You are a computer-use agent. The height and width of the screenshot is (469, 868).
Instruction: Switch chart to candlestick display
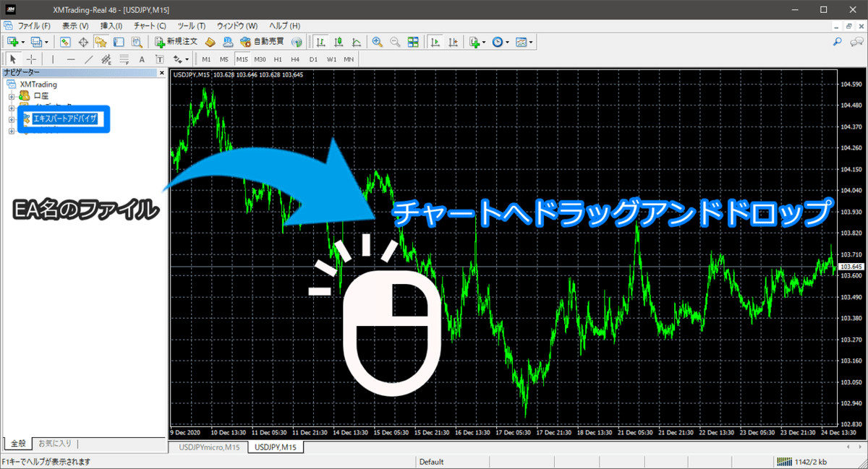point(338,41)
